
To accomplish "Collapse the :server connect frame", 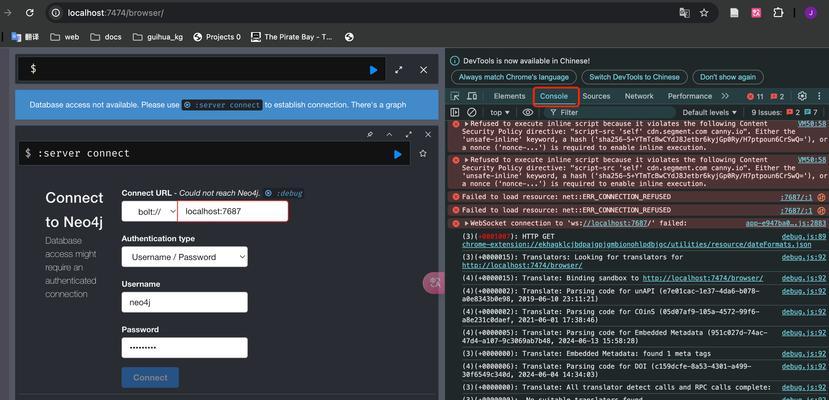I will tap(389, 135).
